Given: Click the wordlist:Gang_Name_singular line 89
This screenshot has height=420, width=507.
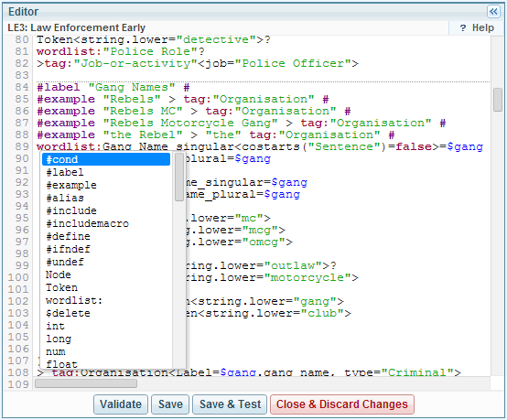Looking at the screenshot, I should pos(260,146).
